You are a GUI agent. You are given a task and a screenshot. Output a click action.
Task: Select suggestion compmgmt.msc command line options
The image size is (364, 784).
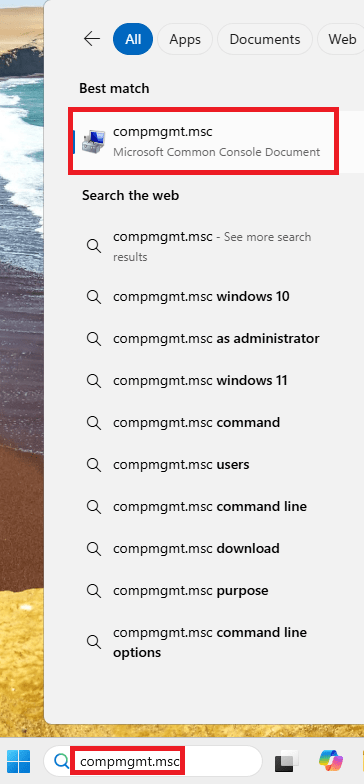210,642
